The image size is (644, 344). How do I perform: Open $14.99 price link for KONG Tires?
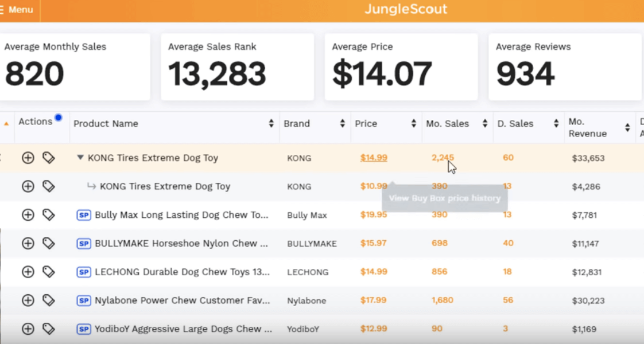pyautogui.click(x=374, y=158)
